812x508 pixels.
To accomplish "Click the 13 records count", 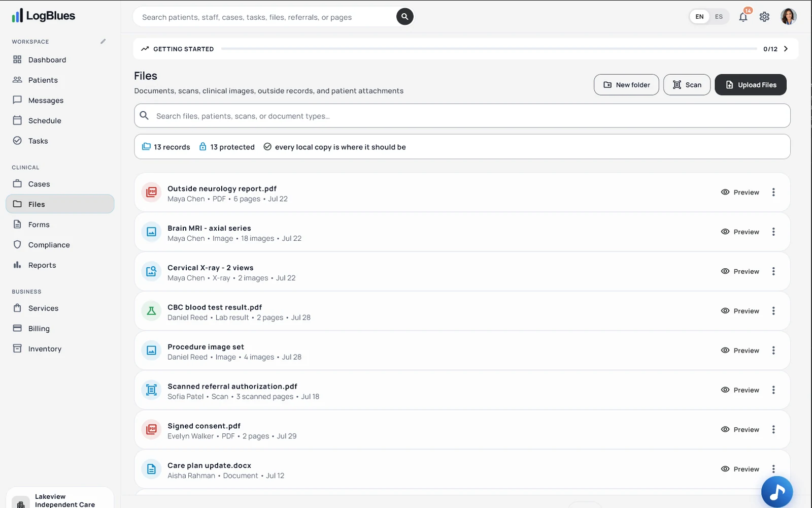I will pos(166,147).
